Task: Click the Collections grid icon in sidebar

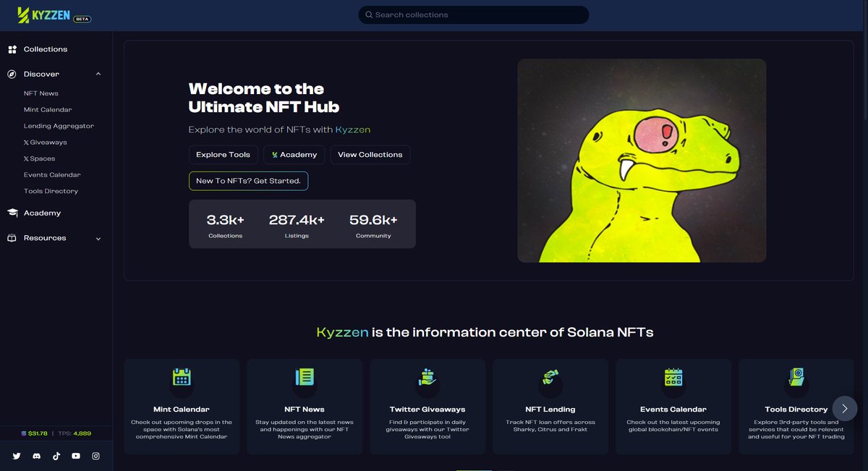Action: tap(12, 49)
